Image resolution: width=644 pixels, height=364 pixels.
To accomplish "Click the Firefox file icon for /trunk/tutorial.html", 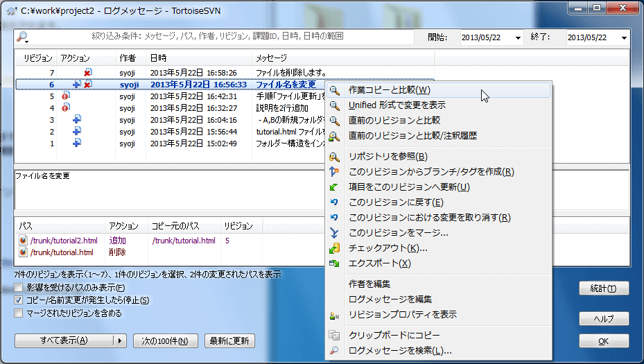I will pos(24,252).
